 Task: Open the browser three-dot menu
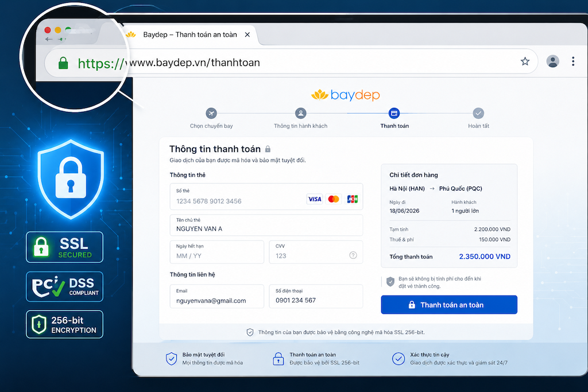click(572, 61)
